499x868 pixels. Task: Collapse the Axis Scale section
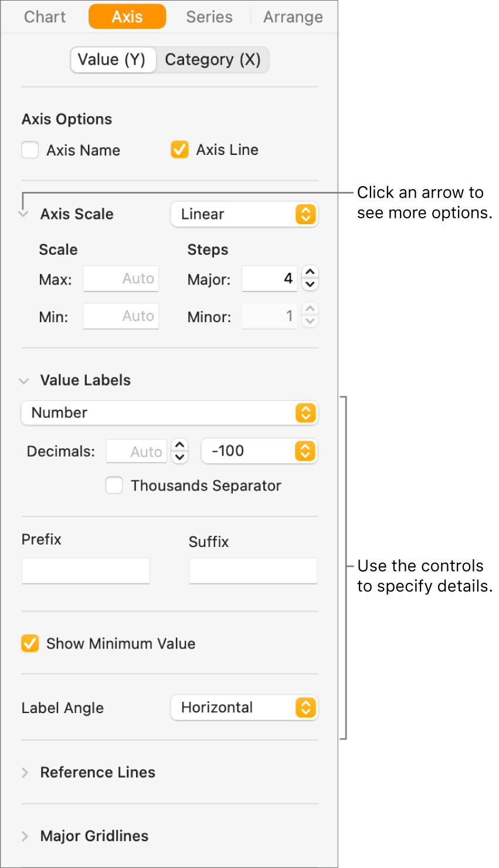point(23,214)
